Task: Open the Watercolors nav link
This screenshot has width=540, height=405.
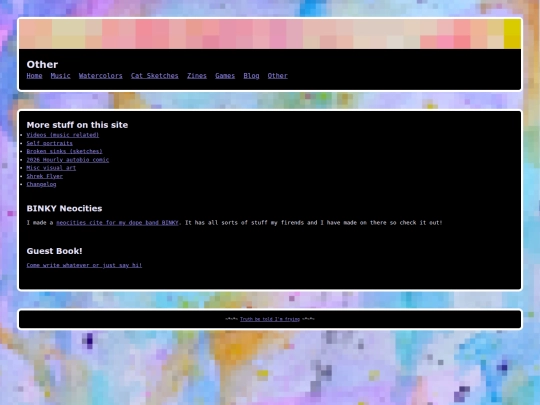Action: point(101,76)
